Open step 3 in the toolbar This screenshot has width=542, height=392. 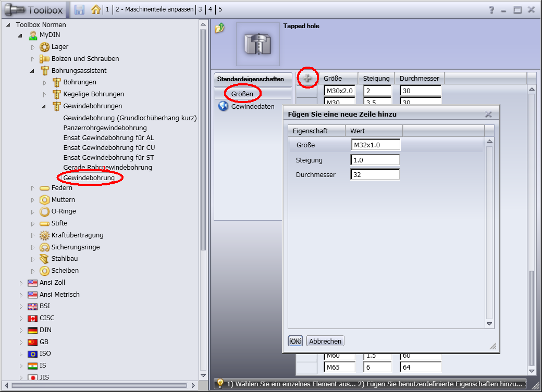[200, 9]
